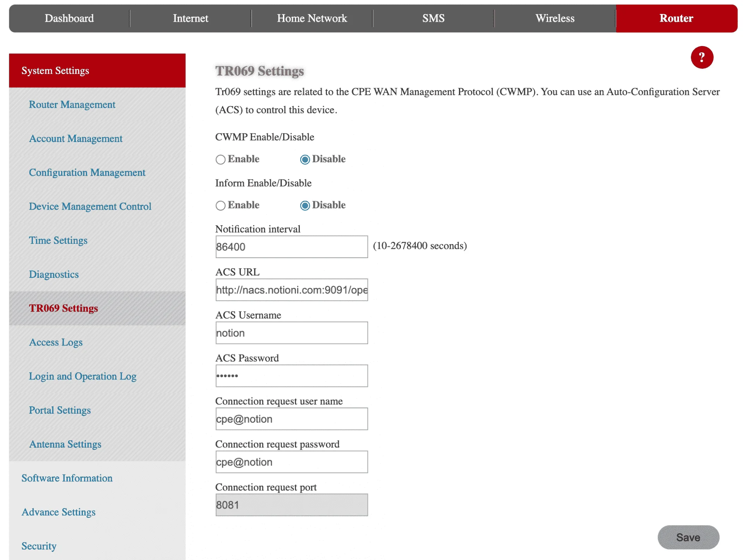Screen dimensions: 743x560
Task: Open Portal Settings page
Action: [97, 410]
